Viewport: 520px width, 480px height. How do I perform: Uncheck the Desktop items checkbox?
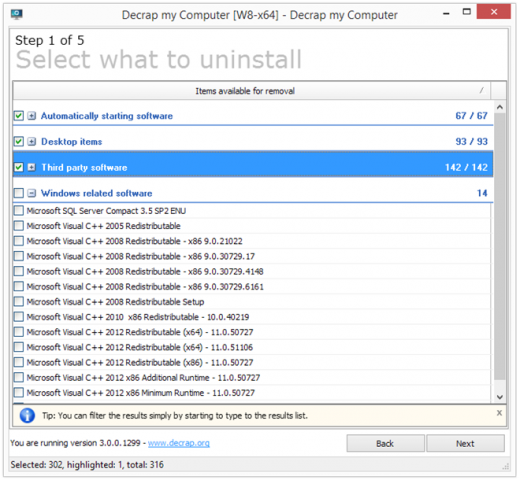(19, 141)
